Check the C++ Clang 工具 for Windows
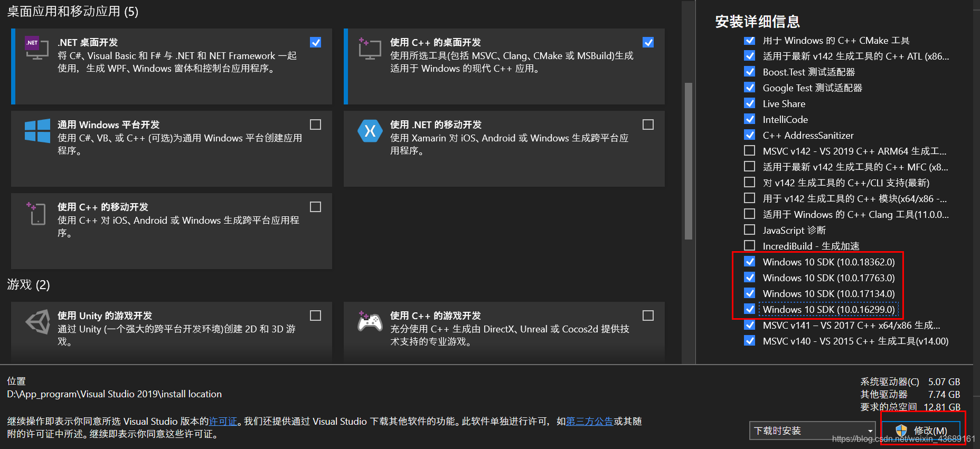This screenshot has height=449, width=980. tap(749, 214)
